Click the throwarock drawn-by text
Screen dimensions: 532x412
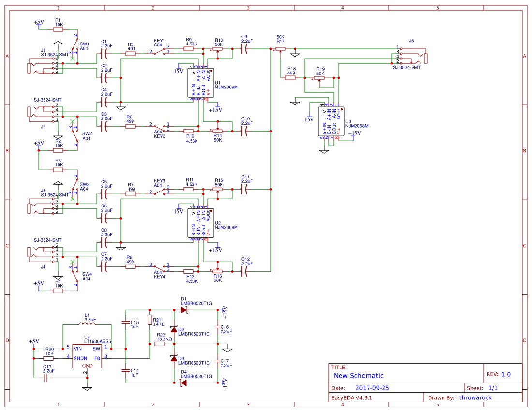click(x=476, y=397)
